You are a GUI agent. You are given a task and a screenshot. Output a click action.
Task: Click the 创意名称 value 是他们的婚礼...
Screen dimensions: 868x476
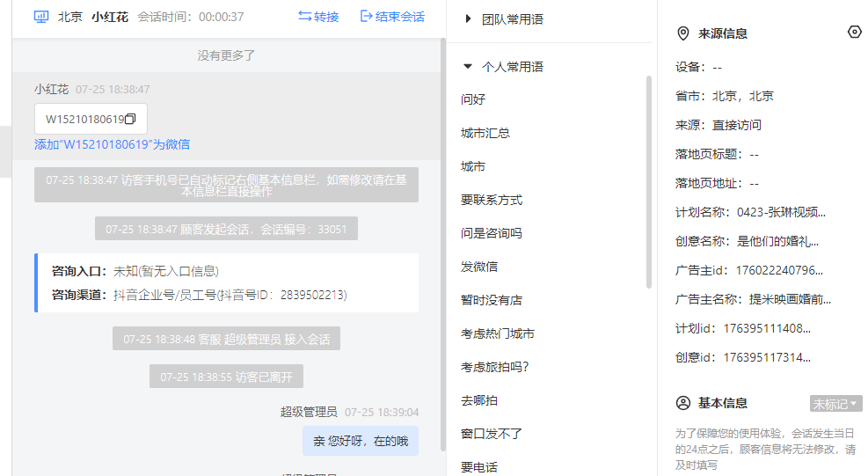(777, 242)
